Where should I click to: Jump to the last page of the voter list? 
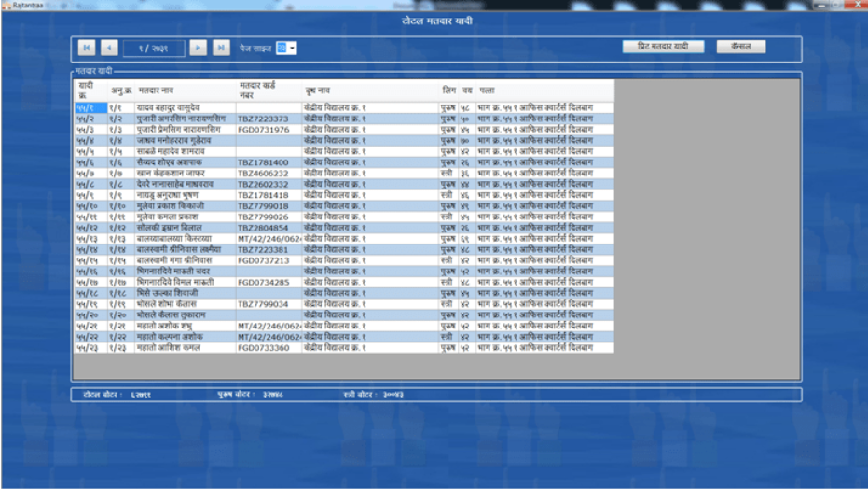221,48
